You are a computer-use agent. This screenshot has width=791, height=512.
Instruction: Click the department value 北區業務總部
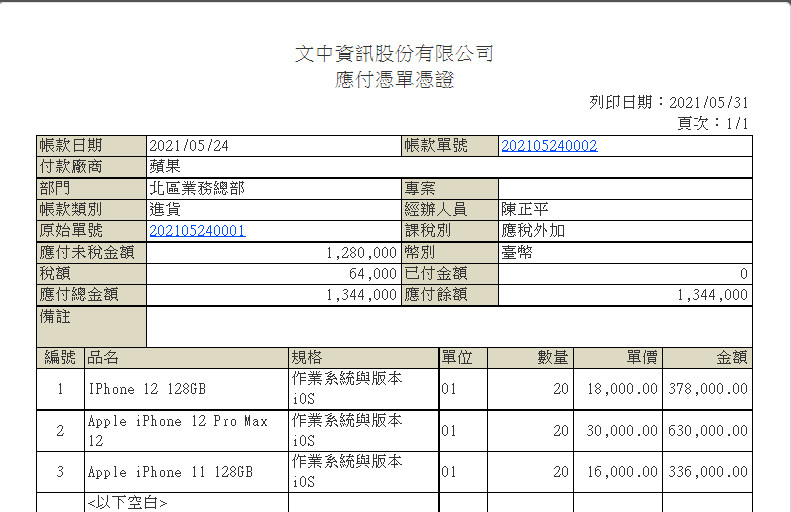point(197,188)
